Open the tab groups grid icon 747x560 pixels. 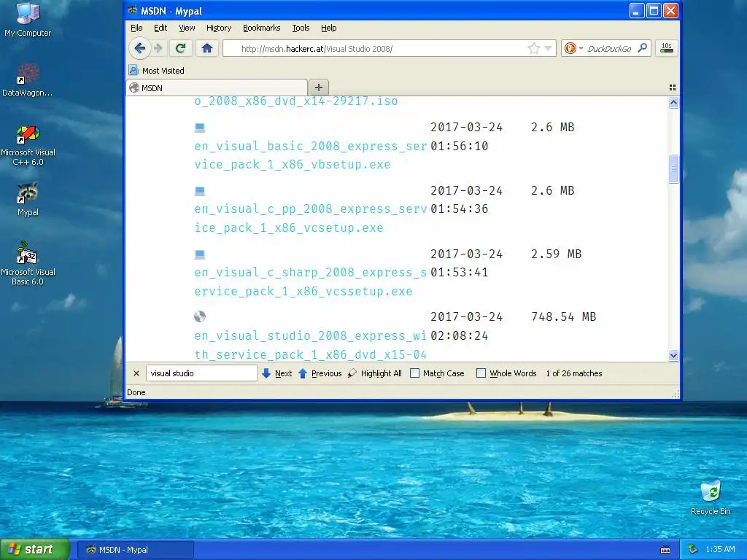click(x=672, y=87)
